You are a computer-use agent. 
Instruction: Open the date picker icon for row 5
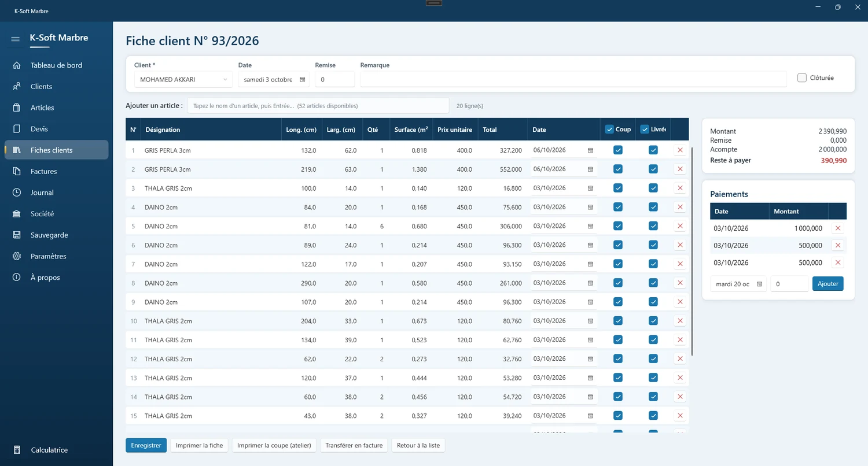click(x=590, y=226)
